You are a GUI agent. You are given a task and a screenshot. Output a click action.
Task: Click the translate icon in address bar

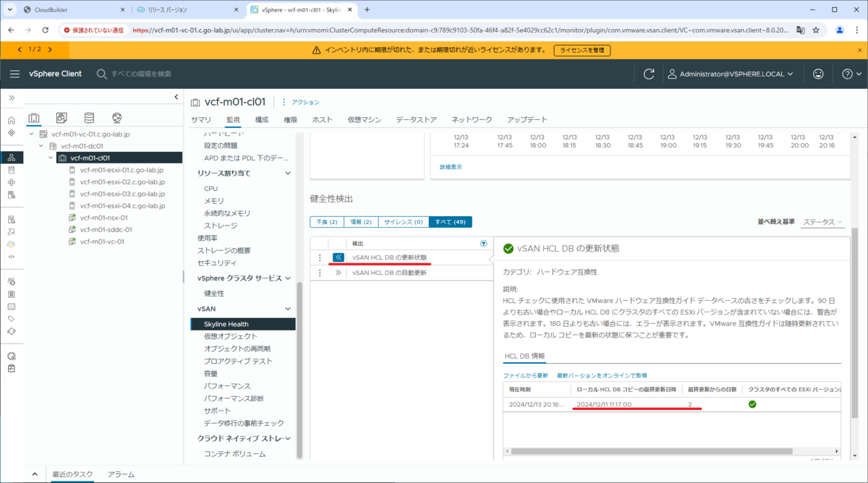[x=801, y=30]
